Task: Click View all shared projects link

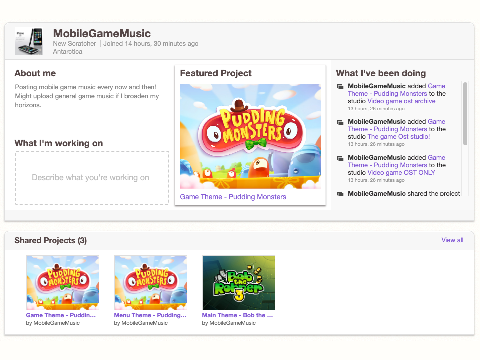Action: click(x=452, y=240)
